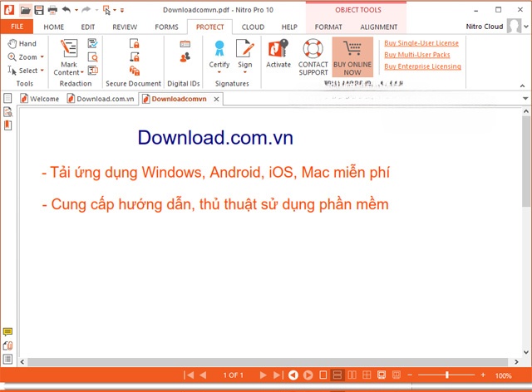532x392 pixels.
Task: Switch to the FORMS ribbon tab
Action: (x=166, y=27)
